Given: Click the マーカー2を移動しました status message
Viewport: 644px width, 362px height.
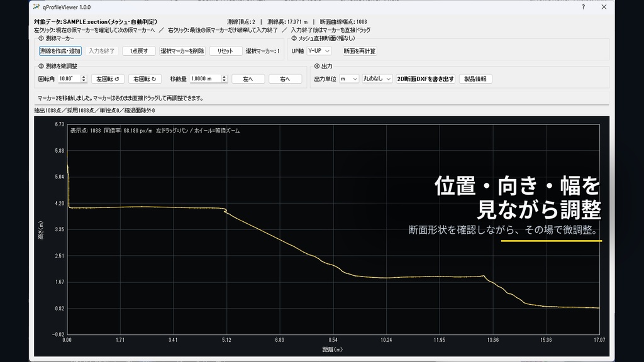Looking at the screenshot, I should (120, 98).
